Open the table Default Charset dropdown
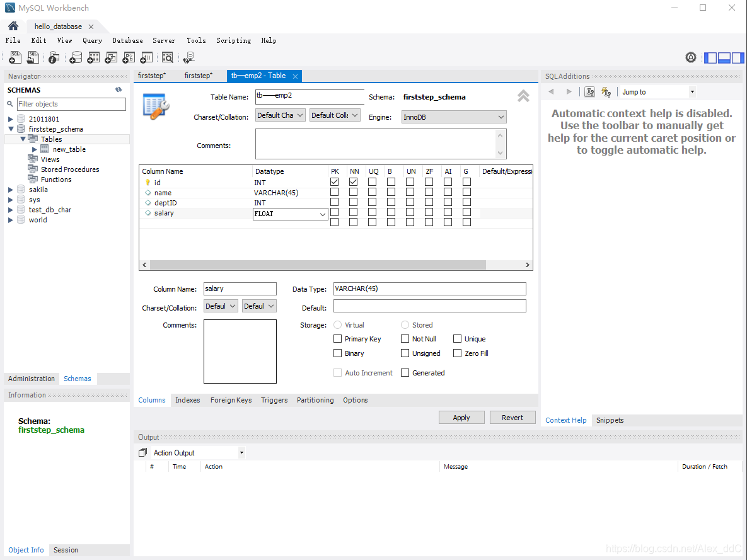747x560 pixels. tap(280, 115)
